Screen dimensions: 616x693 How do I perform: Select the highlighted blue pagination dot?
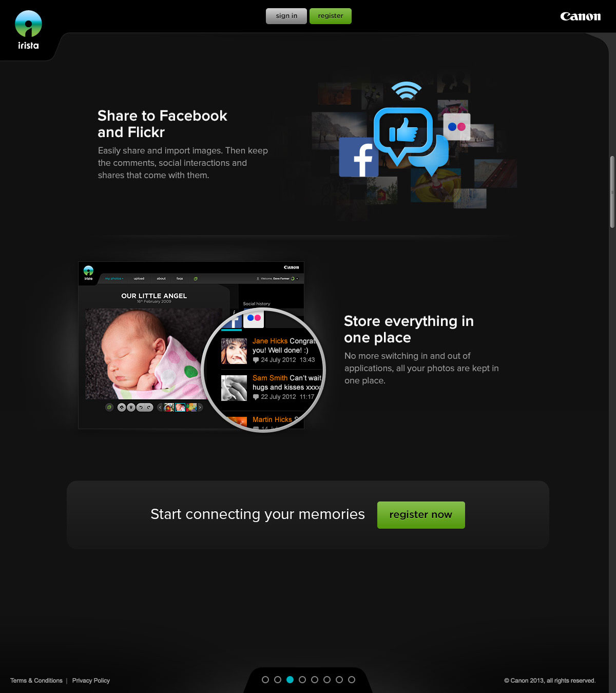290,680
